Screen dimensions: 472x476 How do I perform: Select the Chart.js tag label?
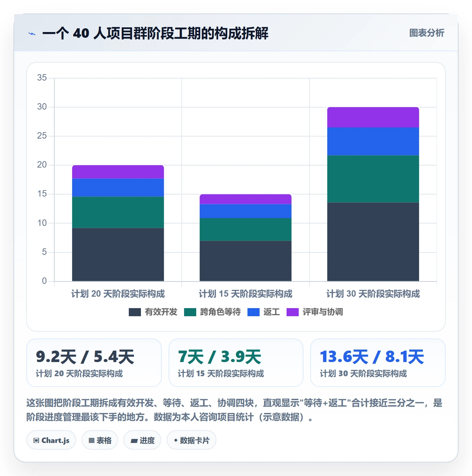[55, 440]
